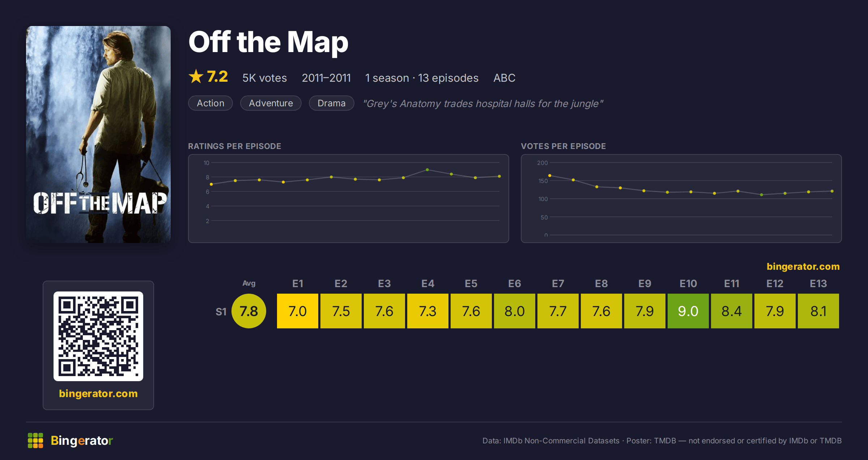
Task: Open bingerator.com link under QR code
Action: (x=98, y=393)
